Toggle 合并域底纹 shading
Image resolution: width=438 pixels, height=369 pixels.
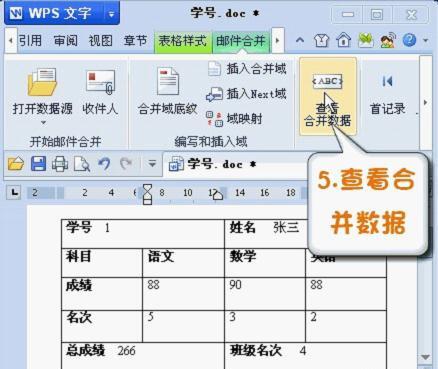[x=168, y=92]
